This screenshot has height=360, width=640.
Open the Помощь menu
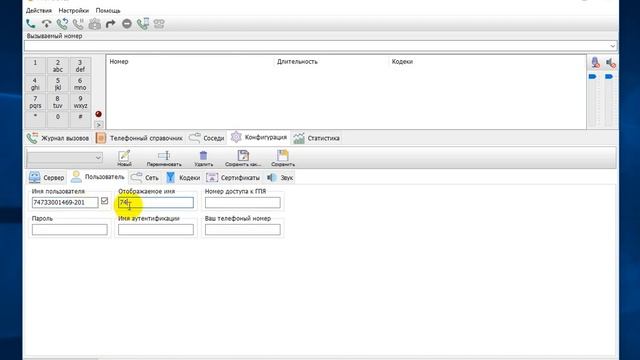click(x=108, y=11)
